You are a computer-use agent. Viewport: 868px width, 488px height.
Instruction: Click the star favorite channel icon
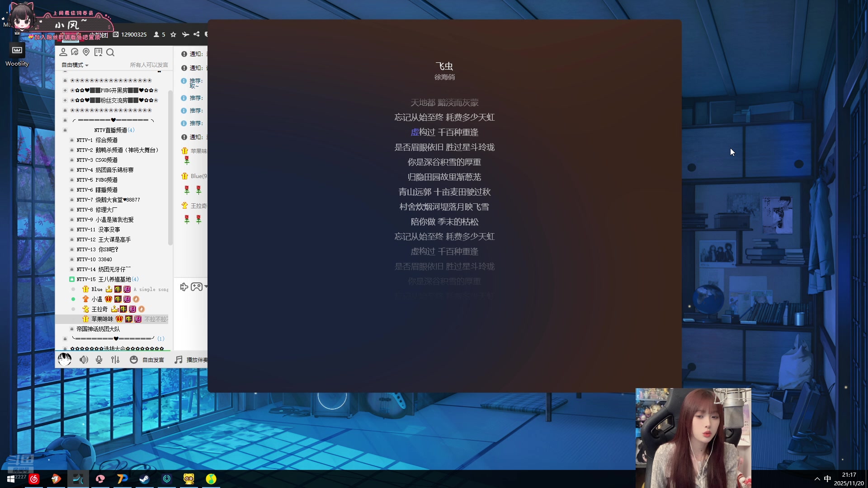click(173, 34)
